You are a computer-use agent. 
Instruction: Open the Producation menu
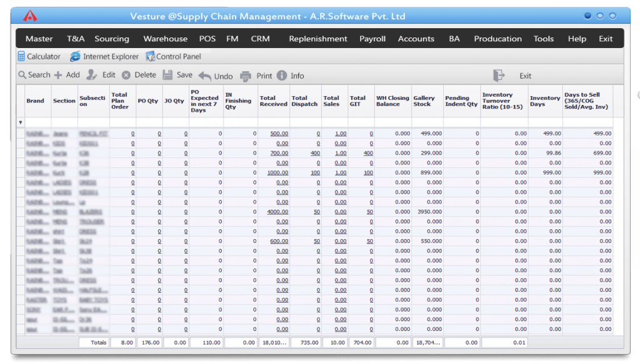(497, 39)
